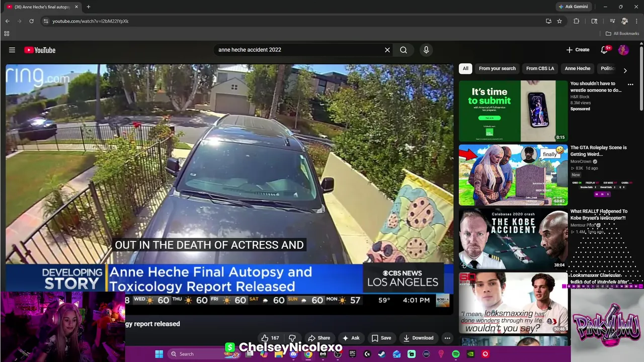Open Logitech G HUB from the taskbar
644x362 pixels.
coord(367,354)
